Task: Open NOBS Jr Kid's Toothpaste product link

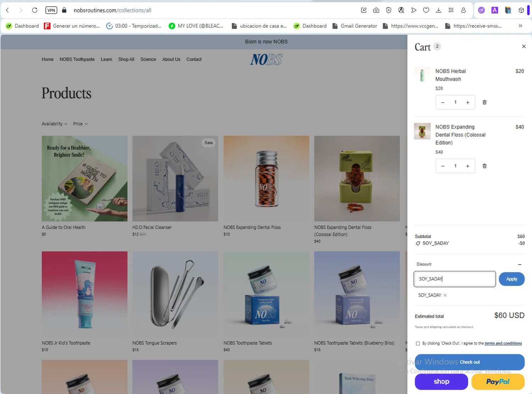Action: click(66, 343)
